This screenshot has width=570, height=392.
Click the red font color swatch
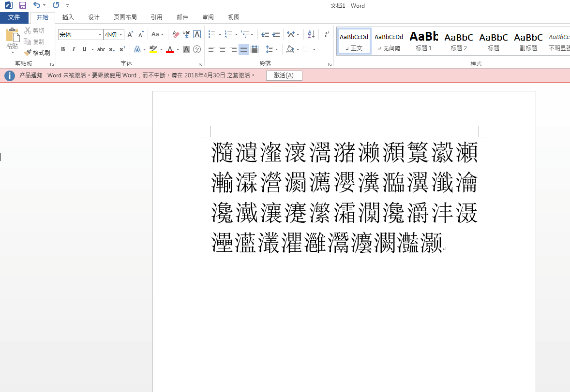169,49
